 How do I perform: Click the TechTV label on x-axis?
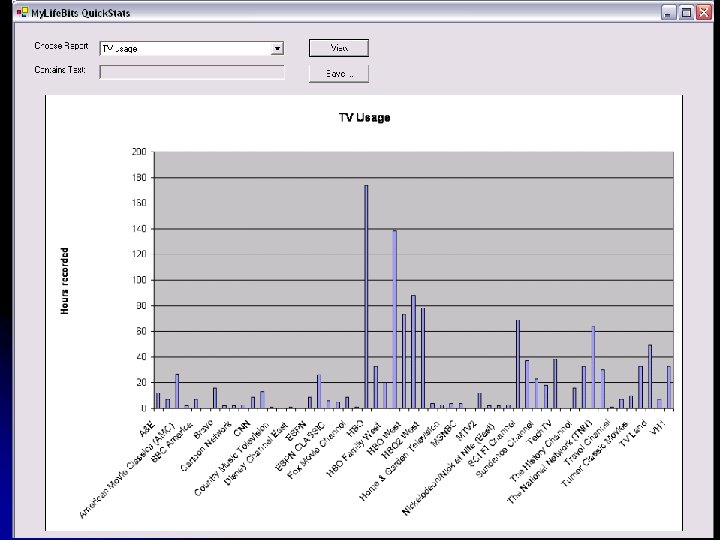[x=539, y=432]
